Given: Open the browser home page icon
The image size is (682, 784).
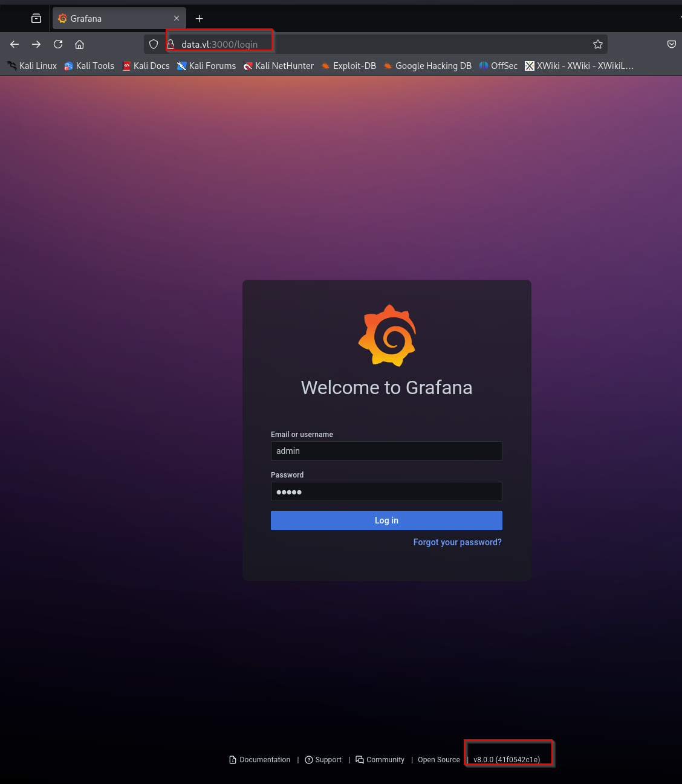Looking at the screenshot, I should point(79,44).
